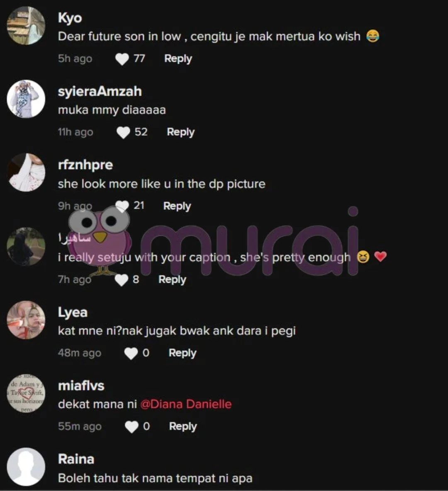Screen dimensions: 448x491
Task: Open the Raina username
Action: 76,459
